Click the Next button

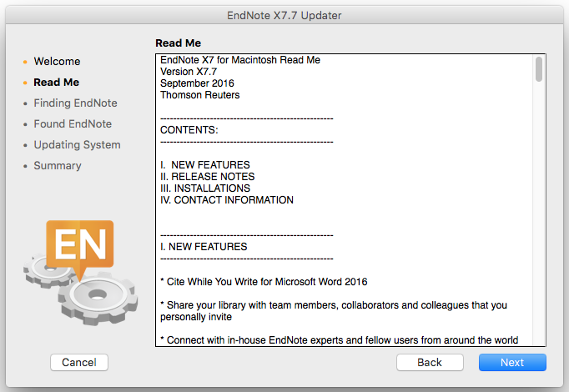[512, 362]
